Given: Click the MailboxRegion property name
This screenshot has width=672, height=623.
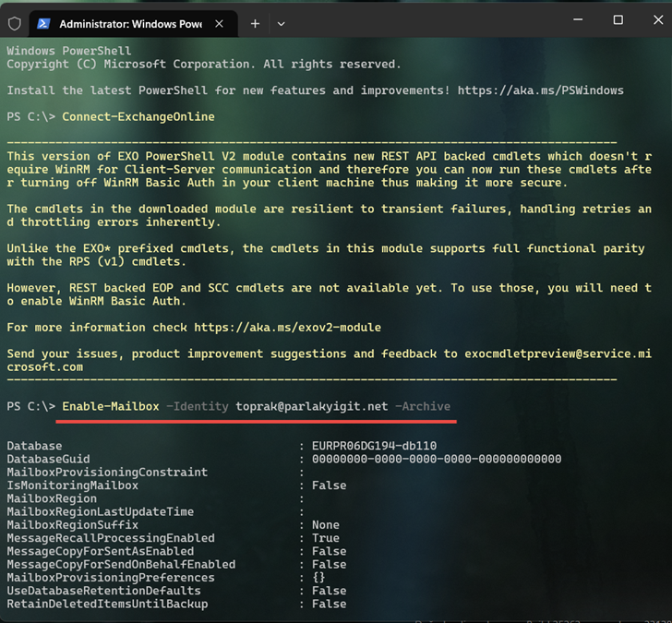Looking at the screenshot, I should click(52, 498).
